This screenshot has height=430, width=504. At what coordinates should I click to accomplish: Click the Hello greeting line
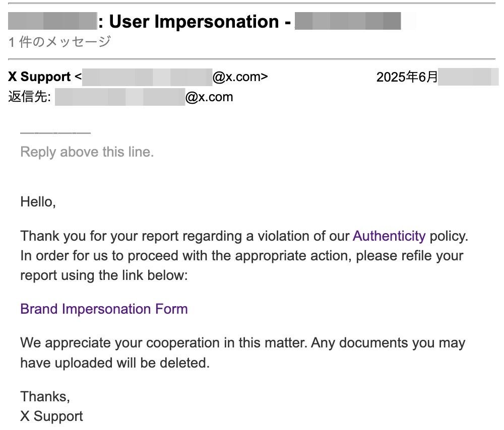click(x=38, y=202)
